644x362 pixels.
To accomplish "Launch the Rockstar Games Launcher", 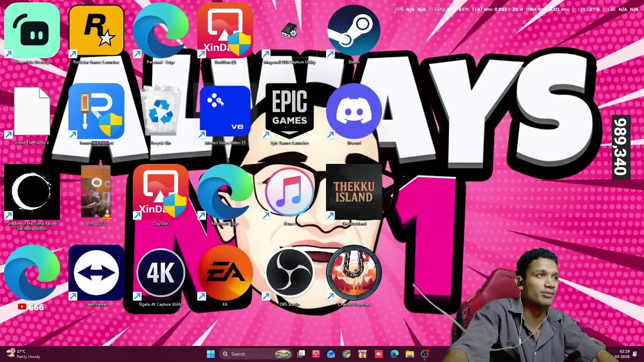I will (96, 30).
